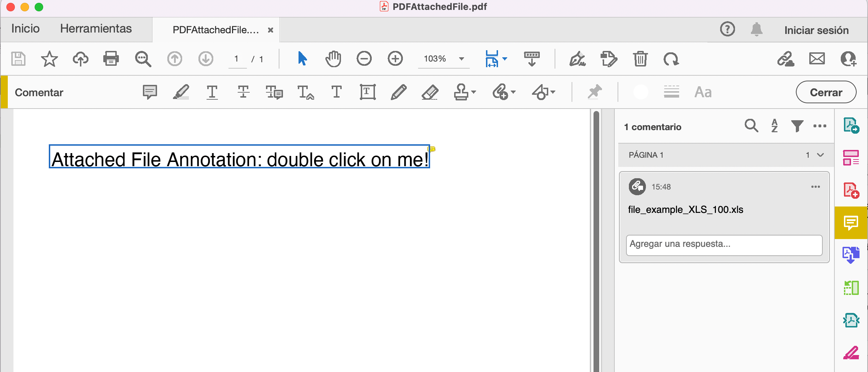Close the PDFAttachedFile tab

(271, 30)
